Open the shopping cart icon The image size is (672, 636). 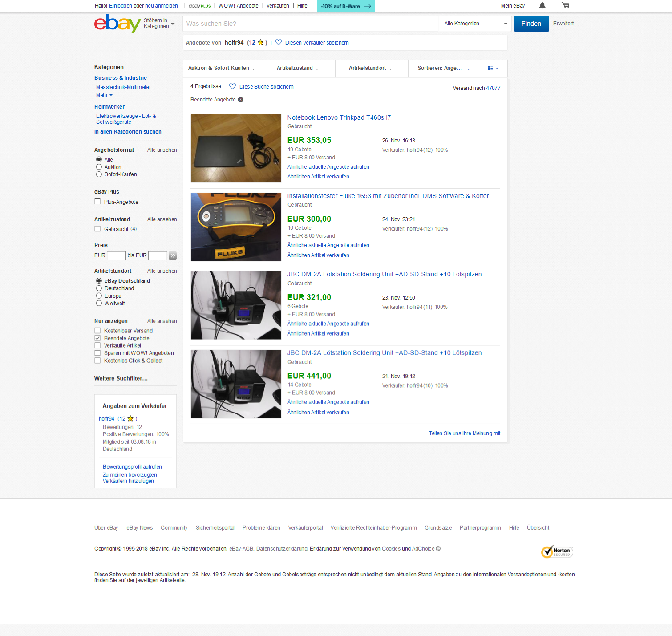566,6
